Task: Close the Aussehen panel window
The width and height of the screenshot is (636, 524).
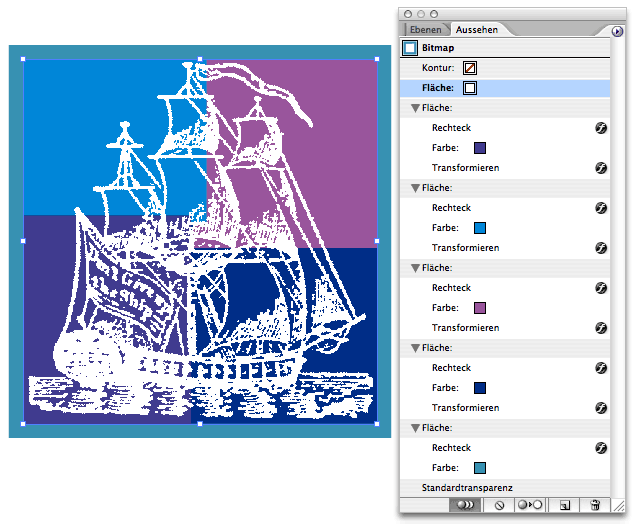Action: 408,14
